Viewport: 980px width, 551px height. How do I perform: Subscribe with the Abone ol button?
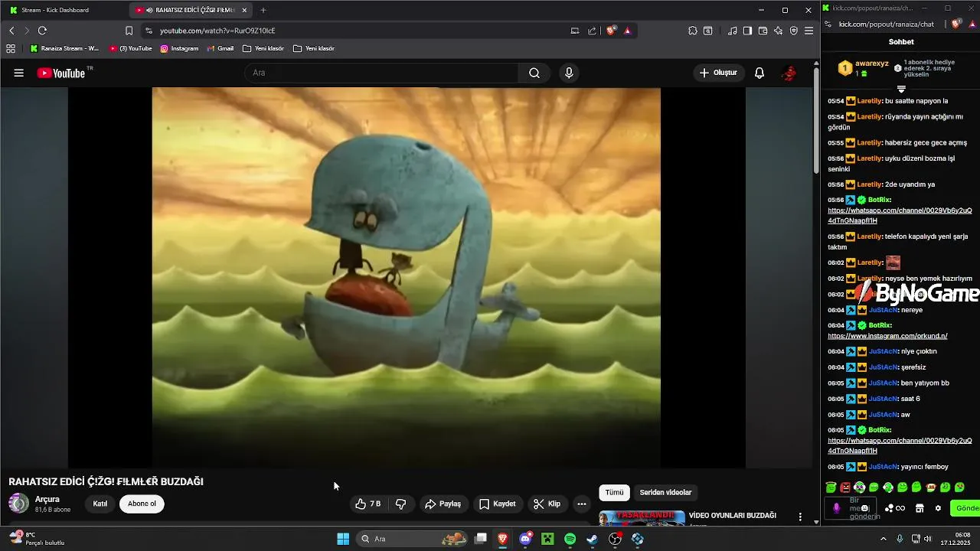142,504
